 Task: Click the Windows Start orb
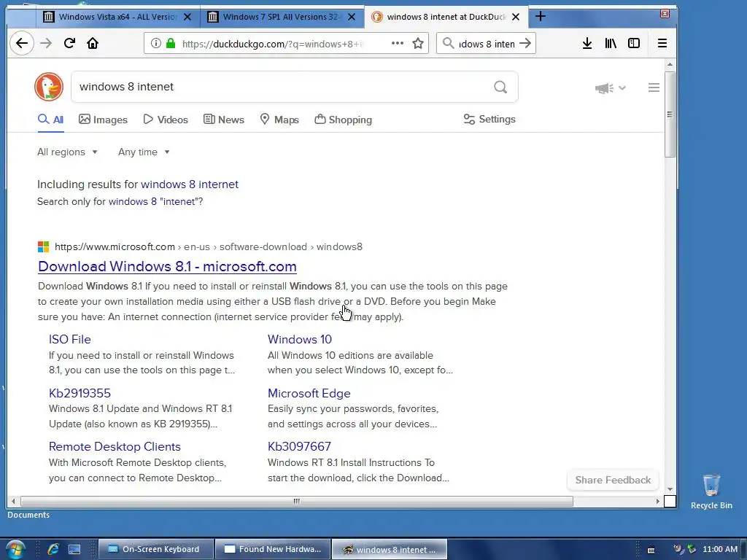click(15, 550)
